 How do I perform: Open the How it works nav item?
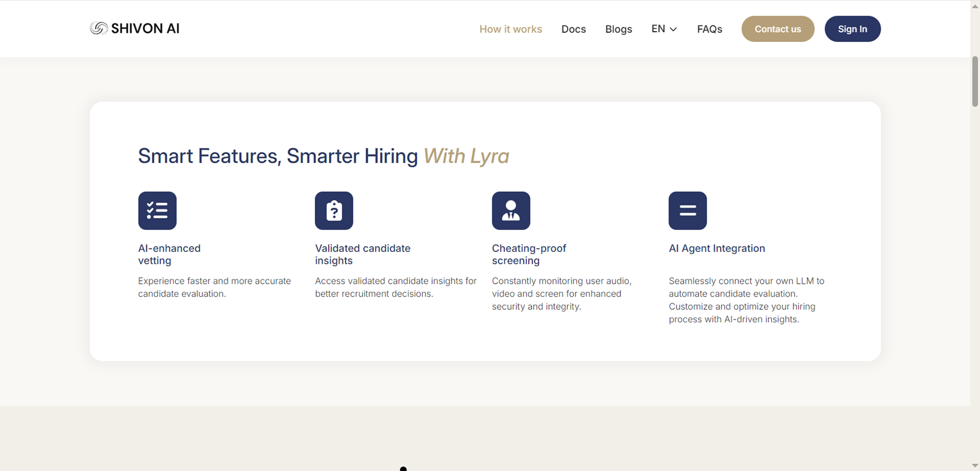[510, 29]
